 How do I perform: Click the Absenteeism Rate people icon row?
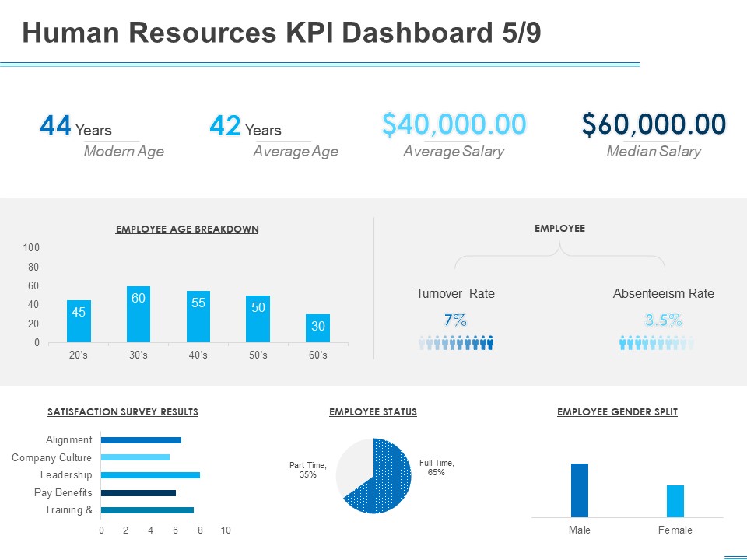tap(657, 342)
